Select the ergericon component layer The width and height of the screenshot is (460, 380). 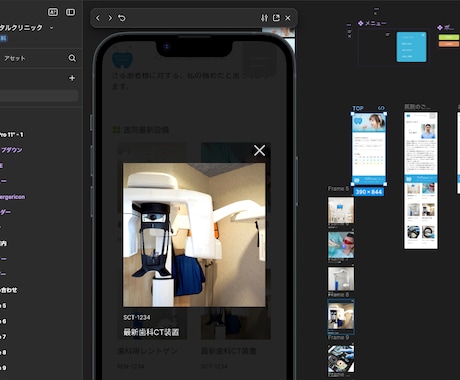(x=12, y=197)
